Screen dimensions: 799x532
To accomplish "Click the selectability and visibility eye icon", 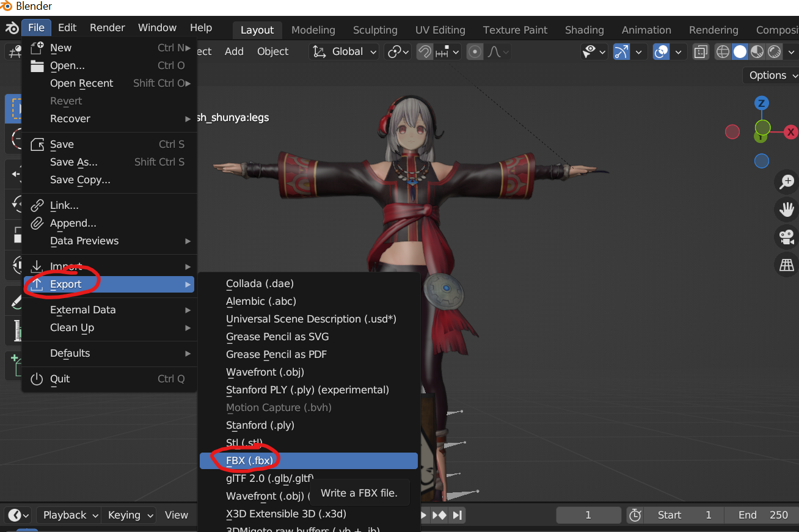I will [589, 52].
